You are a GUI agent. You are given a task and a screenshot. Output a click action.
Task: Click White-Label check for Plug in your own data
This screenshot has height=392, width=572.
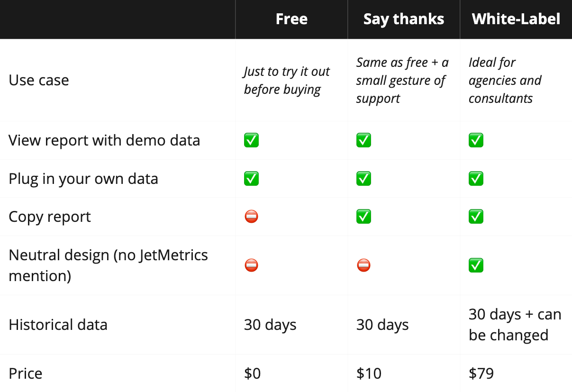point(476,179)
